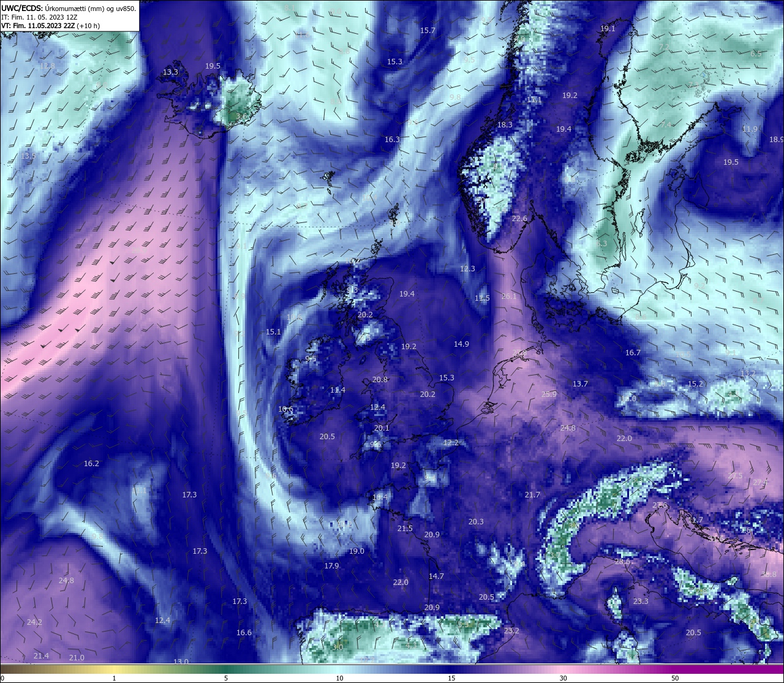784x683 pixels.
Task: Click the legend tick label '10'
Action: [x=339, y=678]
